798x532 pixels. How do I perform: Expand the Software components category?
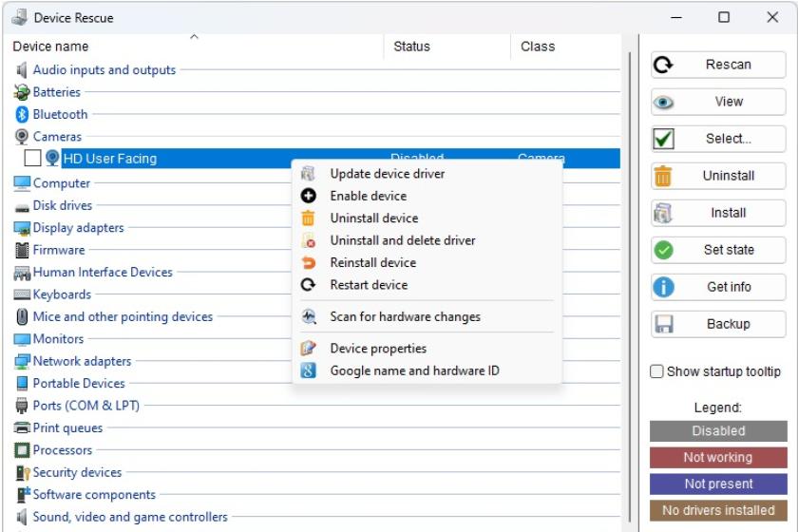[94, 495]
